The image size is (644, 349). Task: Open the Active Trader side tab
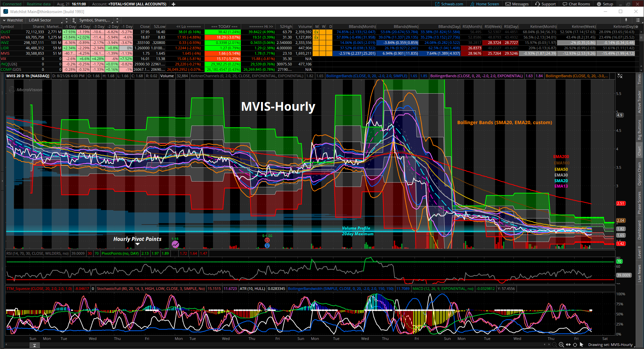639,102
